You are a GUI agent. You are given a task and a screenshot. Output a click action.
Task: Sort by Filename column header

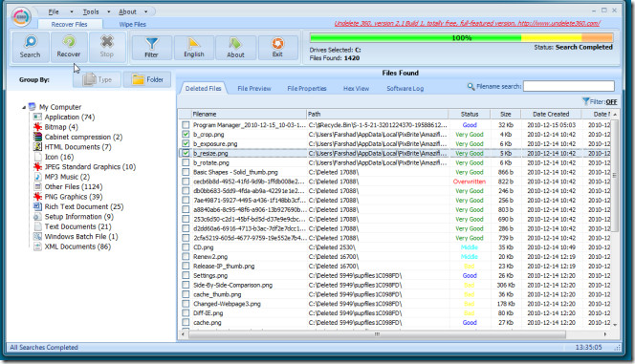coord(249,114)
